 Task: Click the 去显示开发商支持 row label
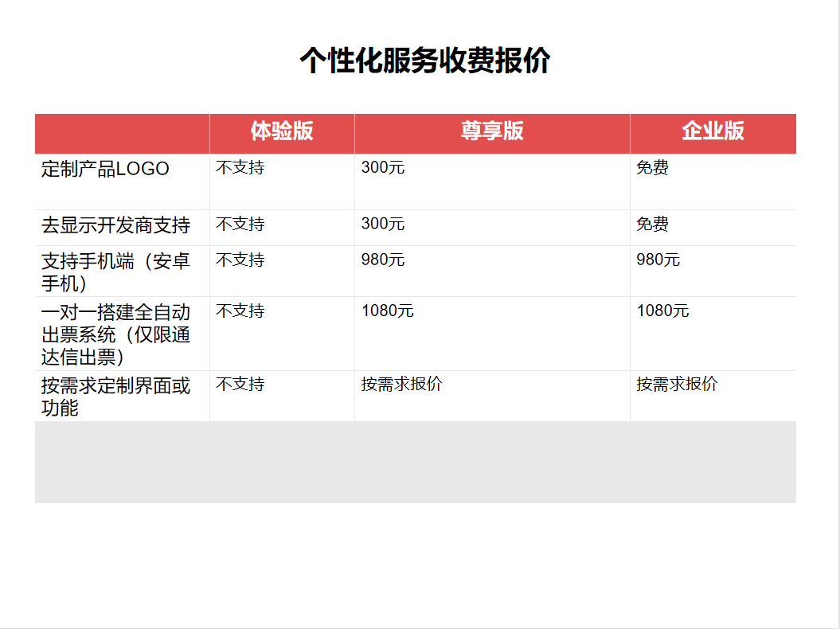(115, 225)
